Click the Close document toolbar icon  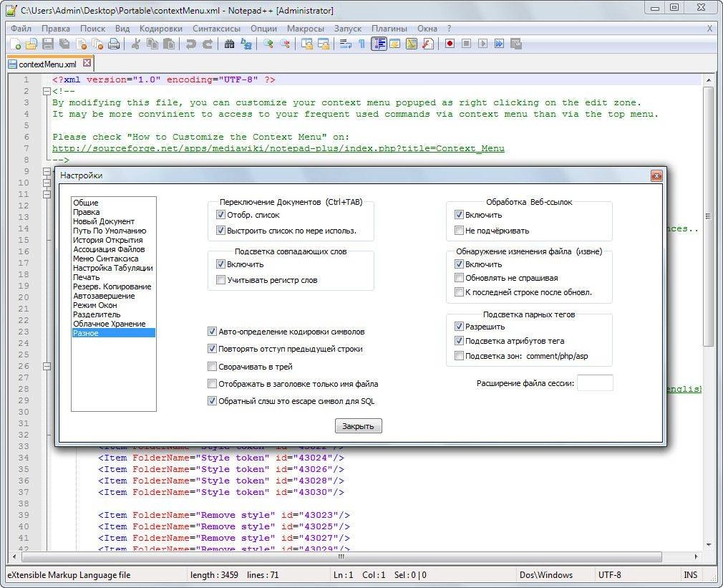81,44
